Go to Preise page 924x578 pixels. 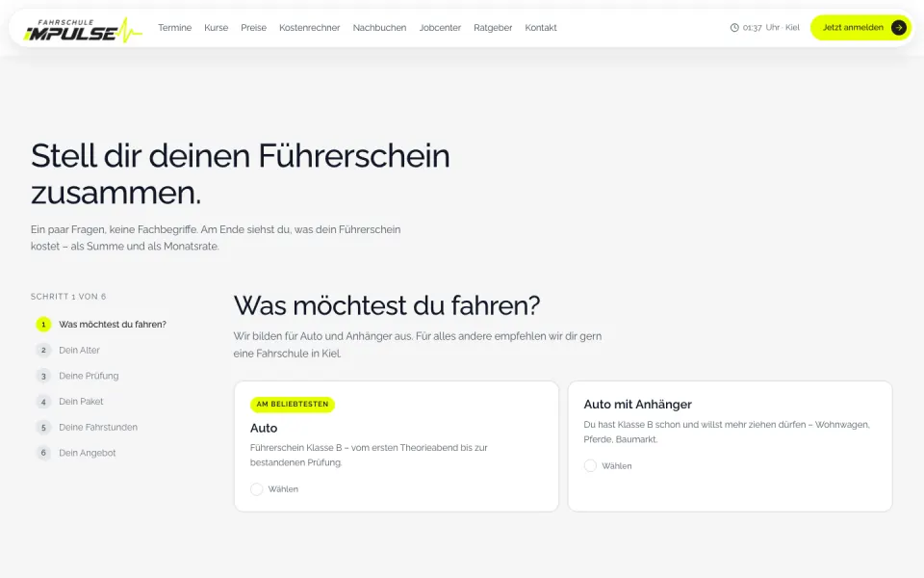tap(253, 28)
